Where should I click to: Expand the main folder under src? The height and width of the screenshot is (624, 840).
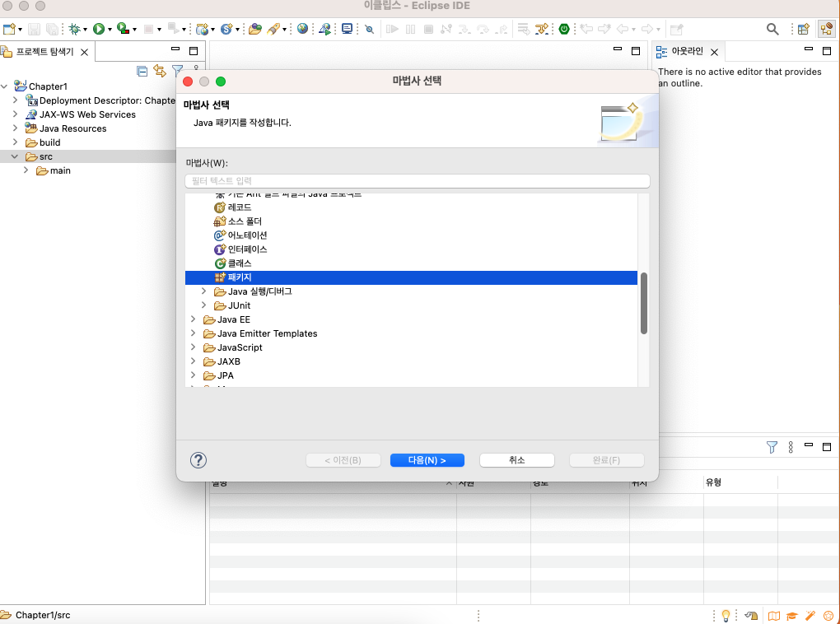tap(26, 170)
